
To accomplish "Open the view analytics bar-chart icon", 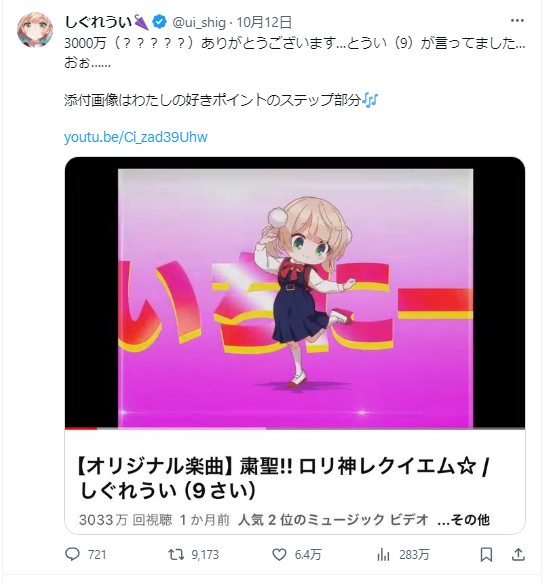I will point(383,555).
